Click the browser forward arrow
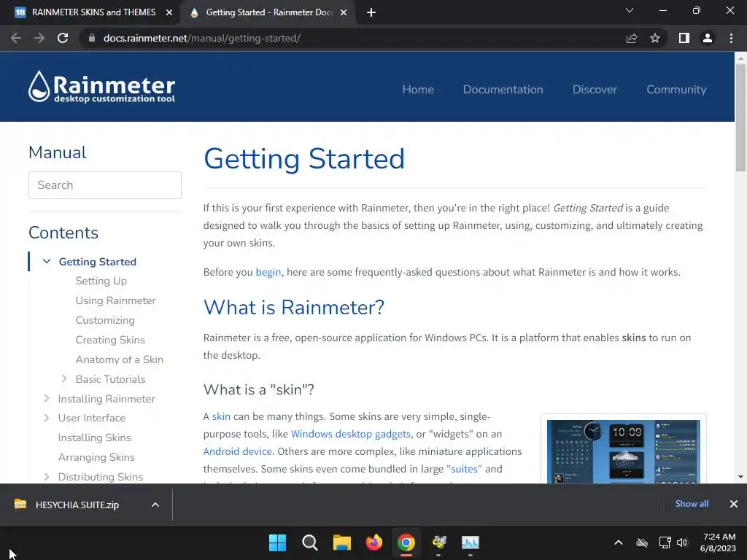This screenshot has height=560, width=747. click(39, 38)
